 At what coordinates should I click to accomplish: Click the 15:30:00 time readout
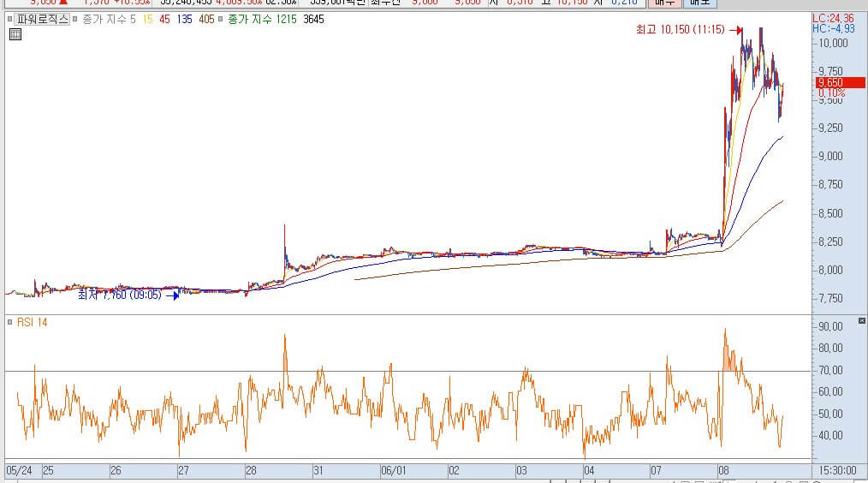pos(837,471)
